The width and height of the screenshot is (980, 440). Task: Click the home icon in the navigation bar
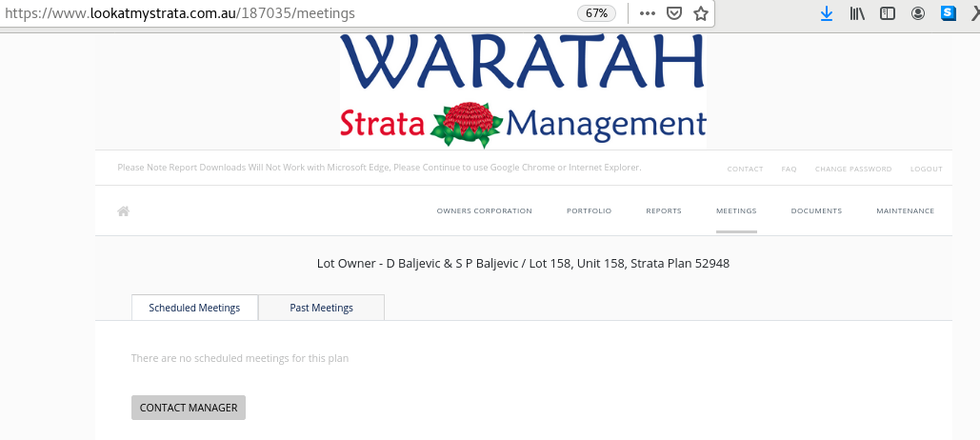pyautogui.click(x=123, y=211)
